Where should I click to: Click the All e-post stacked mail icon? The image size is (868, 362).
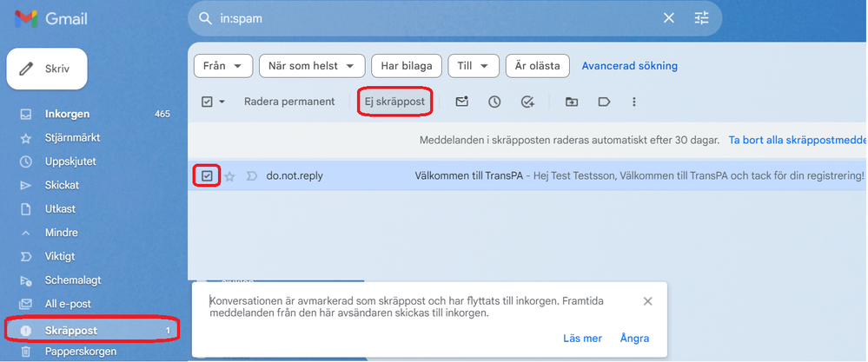click(25, 304)
